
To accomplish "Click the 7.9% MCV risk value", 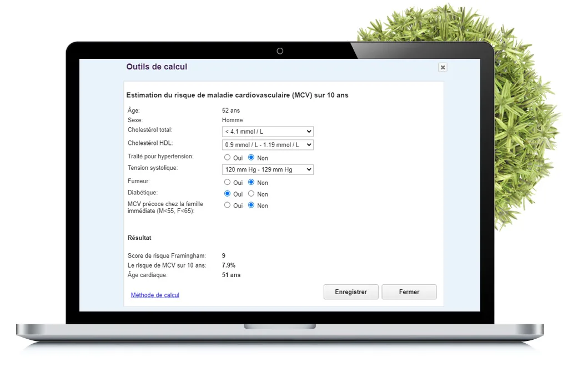I will click(228, 265).
